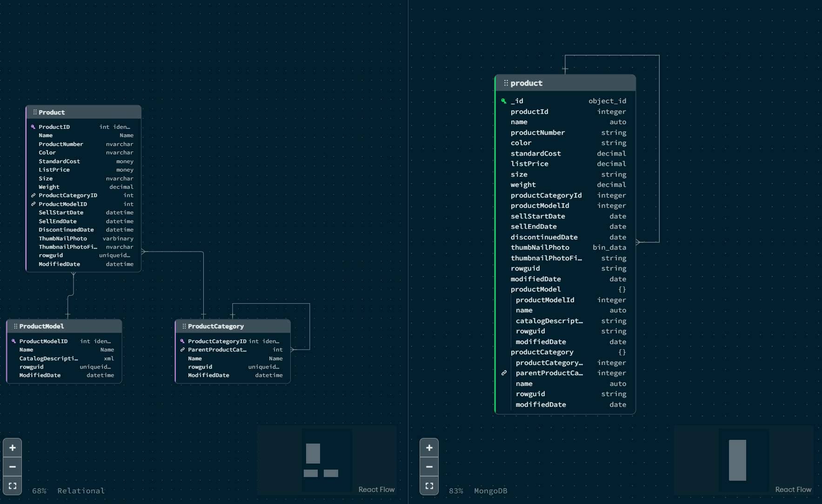822x504 pixels.
Task: Click the key icon on ProductModelID
Action: pos(13,341)
